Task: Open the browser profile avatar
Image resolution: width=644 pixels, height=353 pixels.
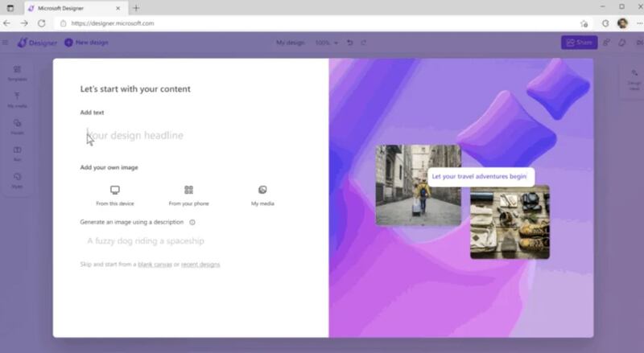Action: pos(622,23)
